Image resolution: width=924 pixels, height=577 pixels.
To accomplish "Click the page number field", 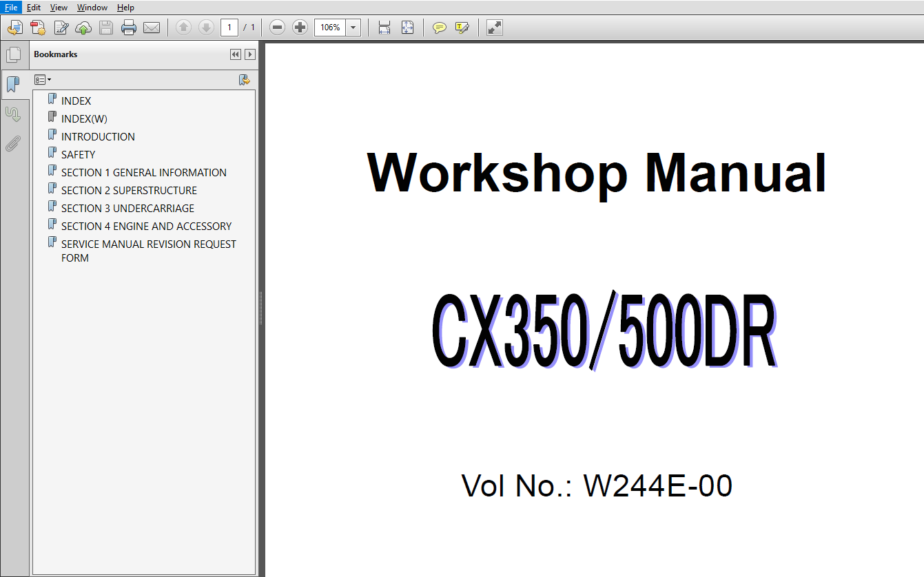I will click(229, 28).
